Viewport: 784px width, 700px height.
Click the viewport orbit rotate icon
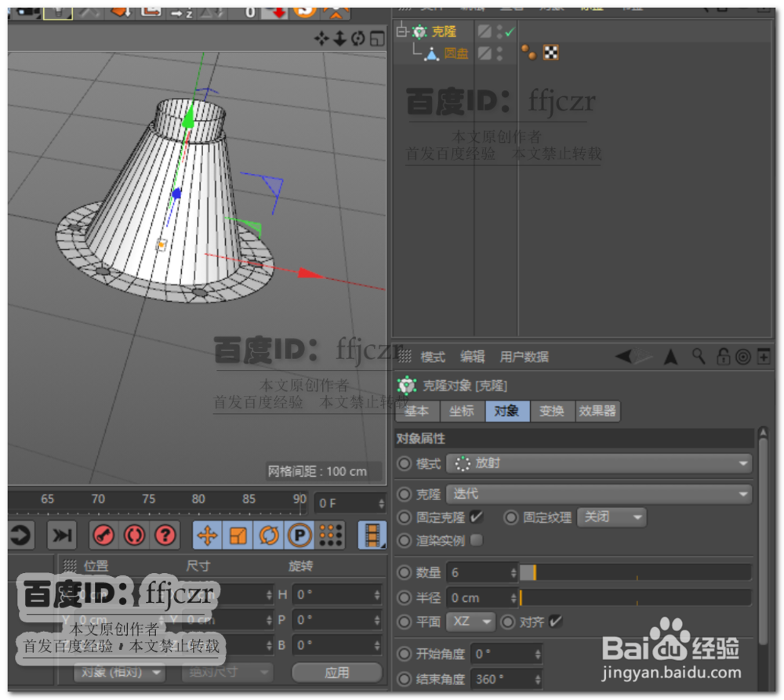pos(358,38)
